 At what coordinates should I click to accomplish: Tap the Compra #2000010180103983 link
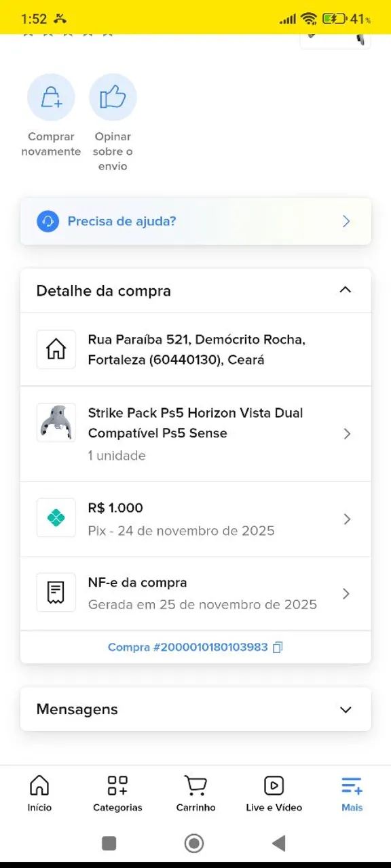(x=187, y=648)
